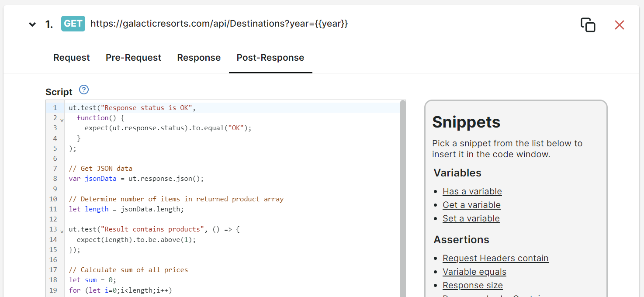644x297 pixels.
Task: Collapse step 1 with the chevron
Action: pyautogui.click(x=32, y=24)
